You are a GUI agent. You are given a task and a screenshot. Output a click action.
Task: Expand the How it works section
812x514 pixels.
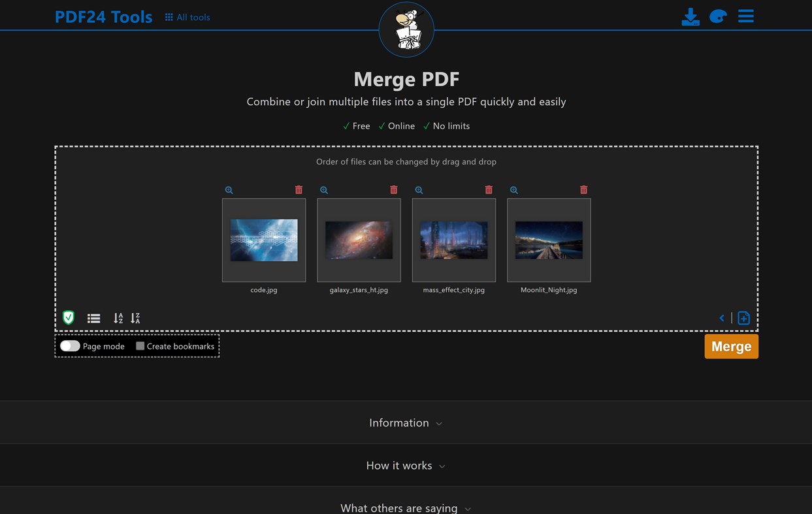point(406,465)
